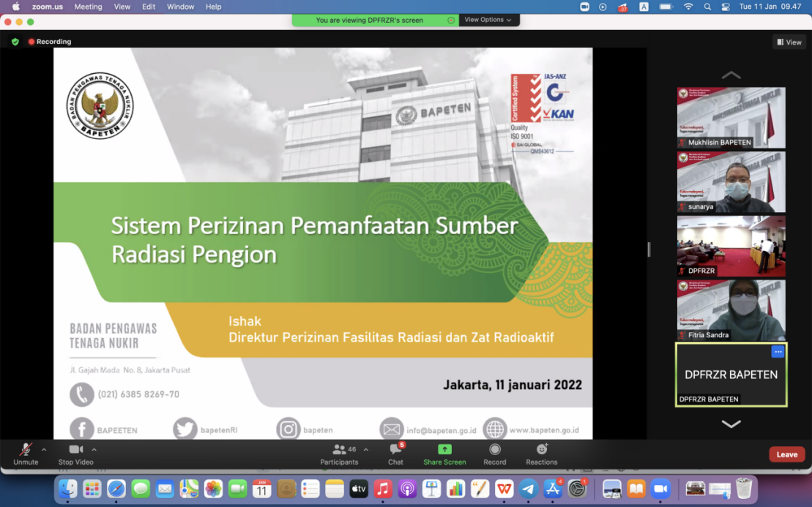Open Pages from the Dock
Screen dimensions: 812x507
click(x=480, y=489)
